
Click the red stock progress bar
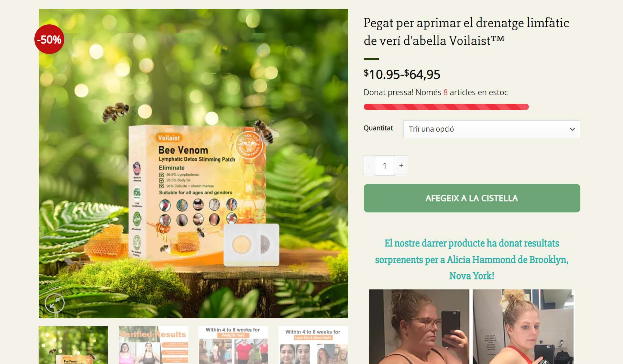click(446, 107)
